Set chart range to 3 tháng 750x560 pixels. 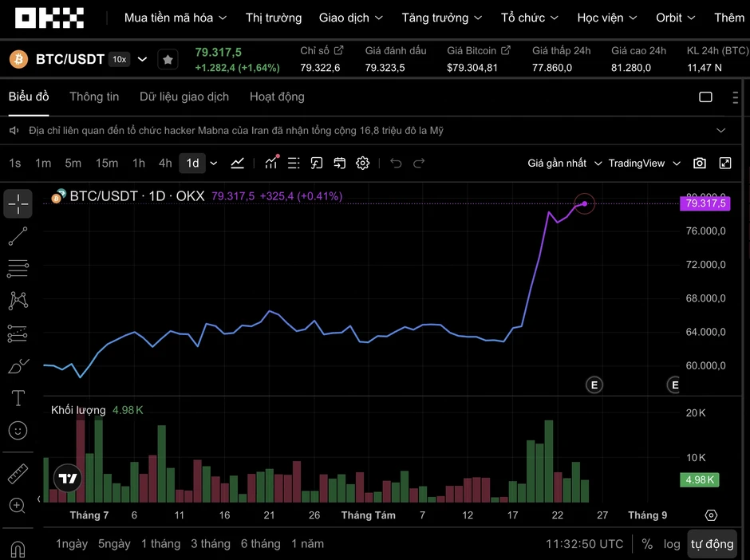pyautogui.click(x=211, y=544)
